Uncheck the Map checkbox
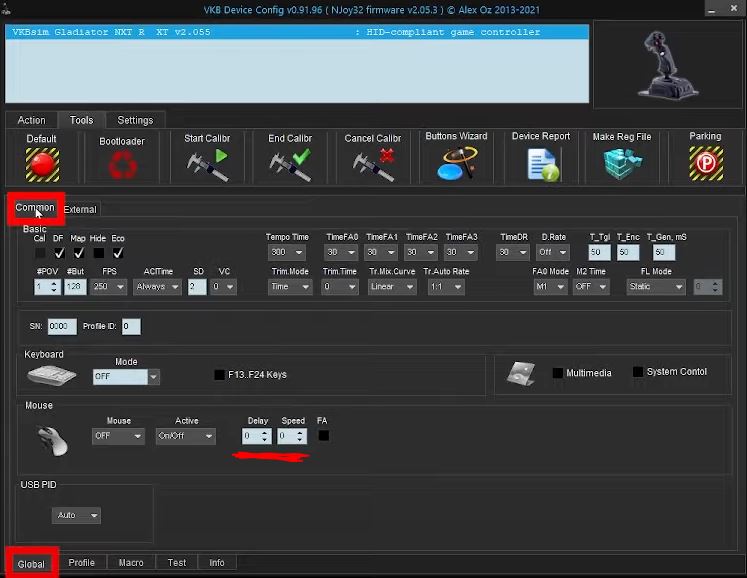This screenshot has width=747, height=578. [79, 253]
